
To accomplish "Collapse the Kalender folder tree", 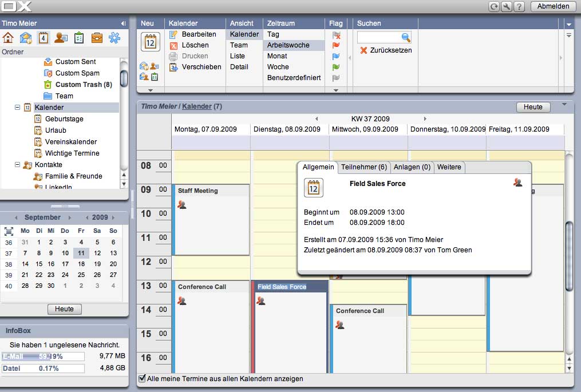I will 17,106.
